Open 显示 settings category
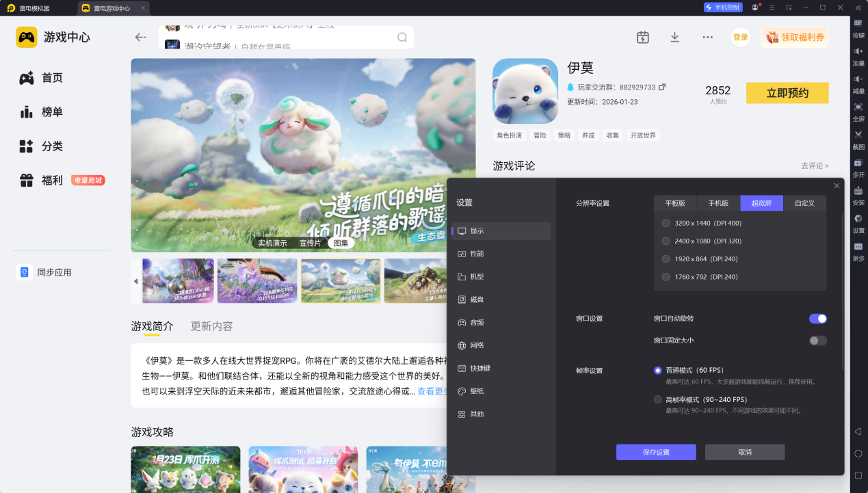868x493 pixels. tap(501, 231)
